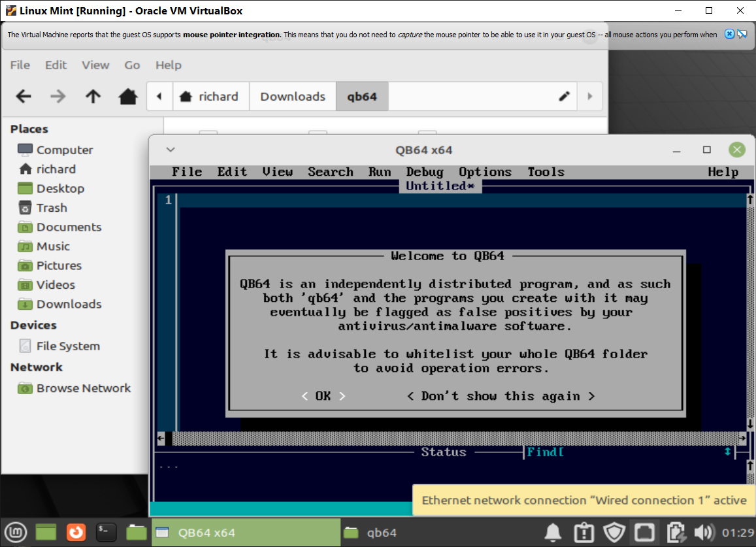Image resolution: width=756 pixels, height=547 pixels.
Task: Switch to qb64 folder taskbar window
Action: click(371, 533)
